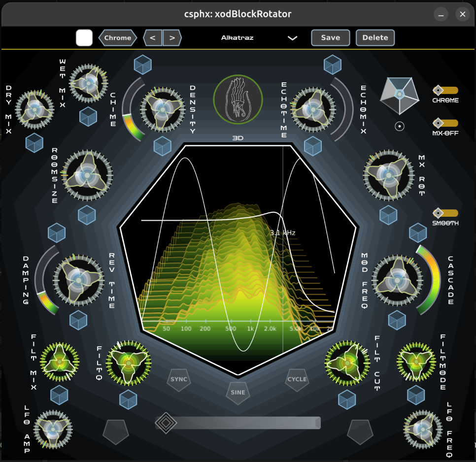
Task: Click the grey pentagon left of bottom slider
Action: [x=116, y=431]
